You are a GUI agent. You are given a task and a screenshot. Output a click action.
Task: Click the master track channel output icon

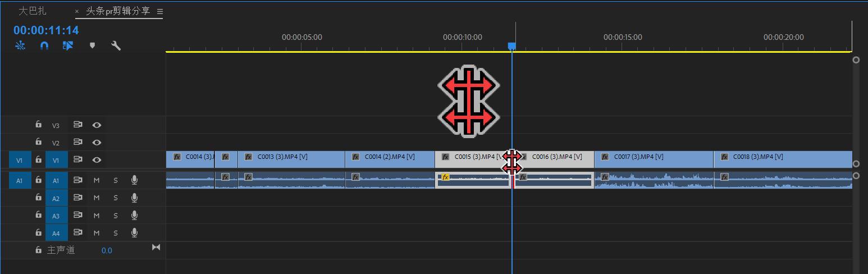point(156,247)
